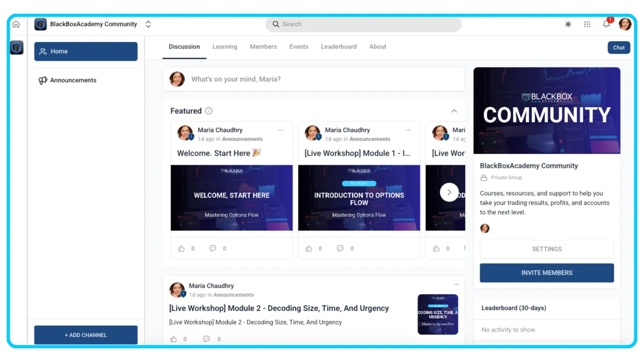The image size is (644, 362).
Task: Open the apps grid icon
Action: tap(587, 24)
